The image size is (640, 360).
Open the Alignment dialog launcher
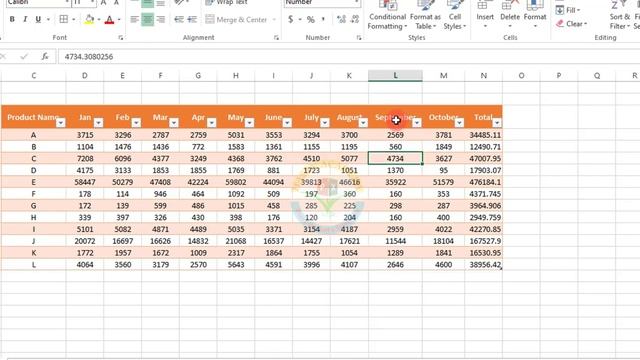[x=276, y=38]
